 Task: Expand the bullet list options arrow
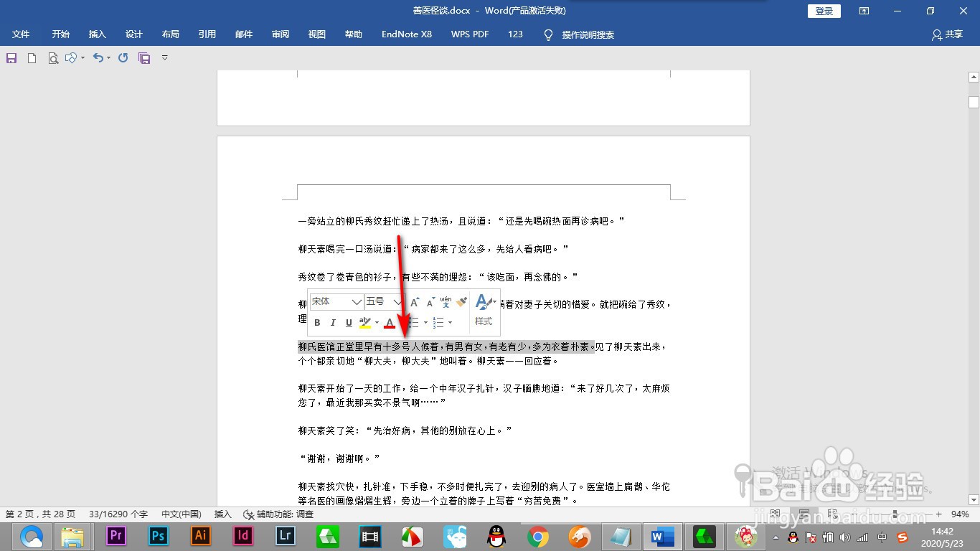pyautogui.click(x=425, y=322)
